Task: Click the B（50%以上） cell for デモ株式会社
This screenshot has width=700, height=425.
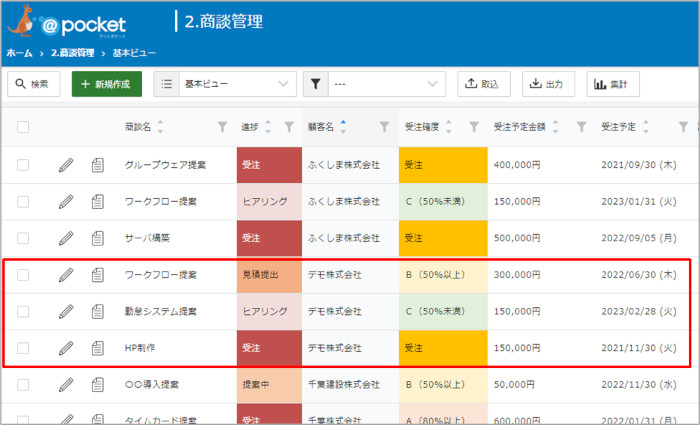Action: [443, 275]
